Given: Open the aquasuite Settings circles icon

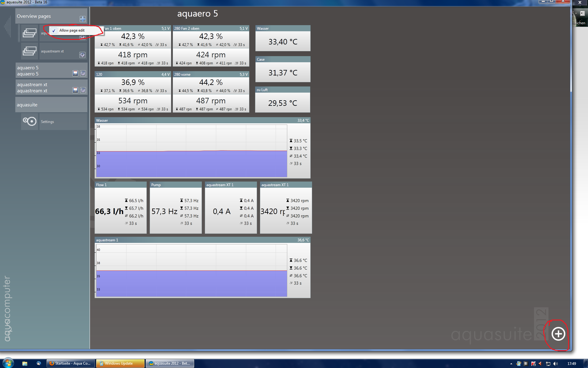Looking at the screenshot, I should pyautogui.click(x=29, y=121).
